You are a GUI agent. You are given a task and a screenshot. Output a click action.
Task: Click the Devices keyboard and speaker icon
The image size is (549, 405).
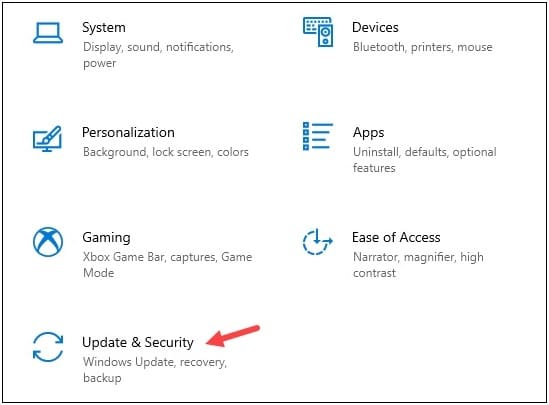(318, 32)
